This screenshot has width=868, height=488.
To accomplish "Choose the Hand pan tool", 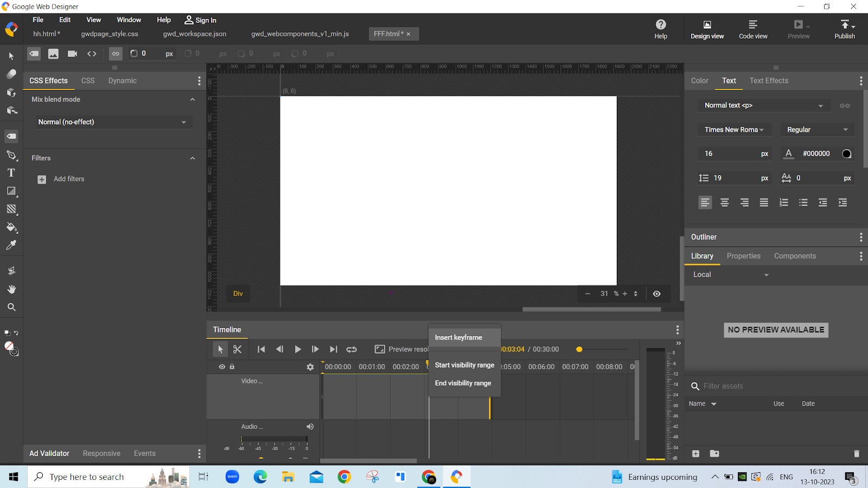I will point(11,289).
